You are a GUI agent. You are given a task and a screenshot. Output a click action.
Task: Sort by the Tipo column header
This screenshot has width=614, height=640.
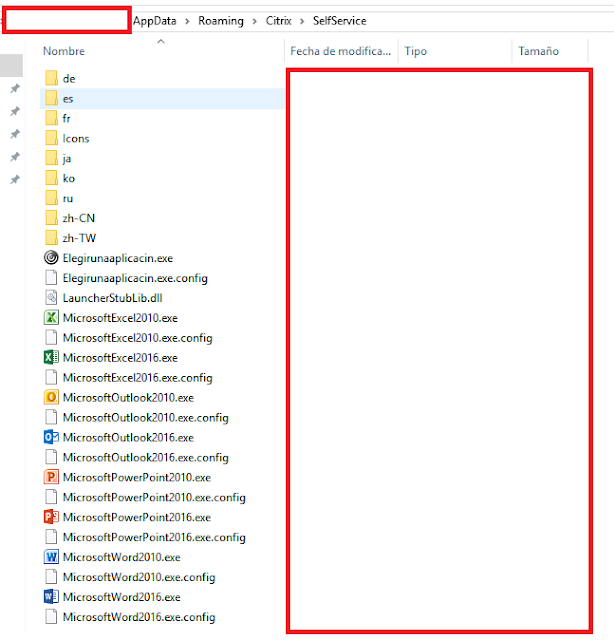pyautogui.click(x=416, y=51)
